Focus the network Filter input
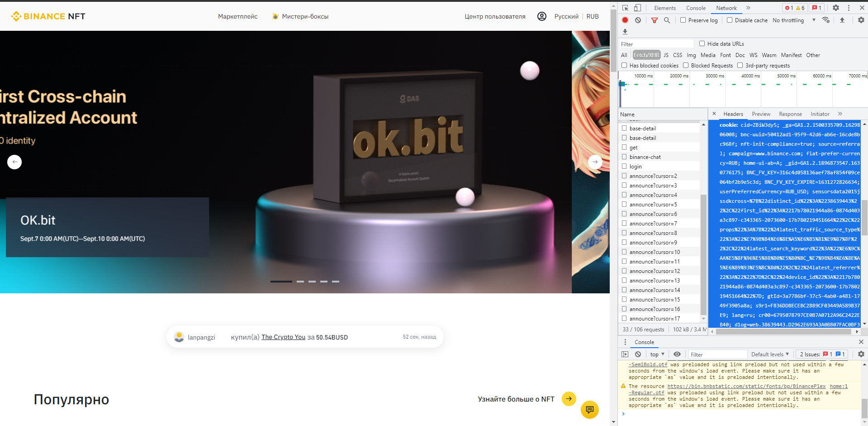 (x=657, y=43)
